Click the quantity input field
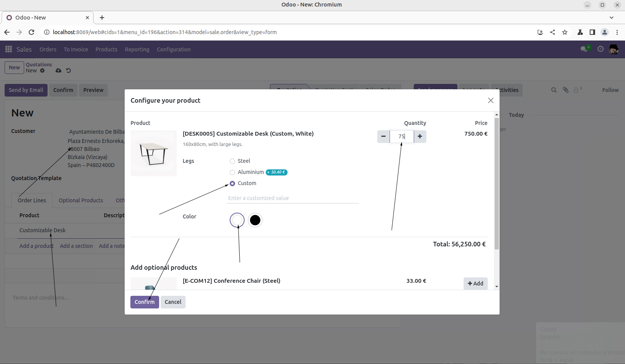625x364 pixels. click(x=401, y=136)
